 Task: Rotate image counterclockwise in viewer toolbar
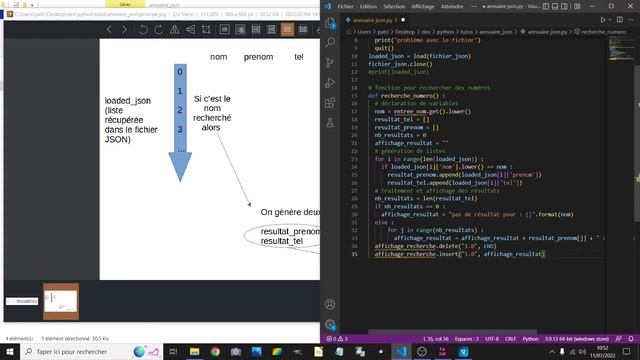143,29
